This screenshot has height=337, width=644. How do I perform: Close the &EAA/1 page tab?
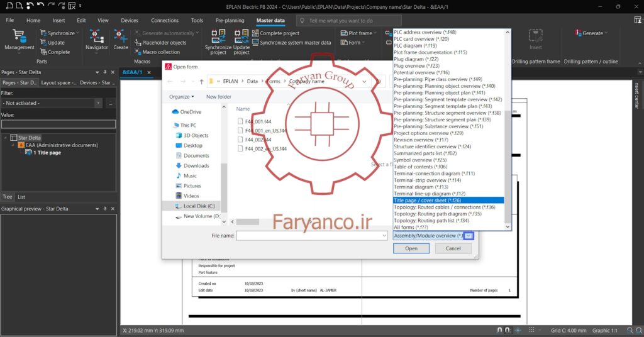149,72
